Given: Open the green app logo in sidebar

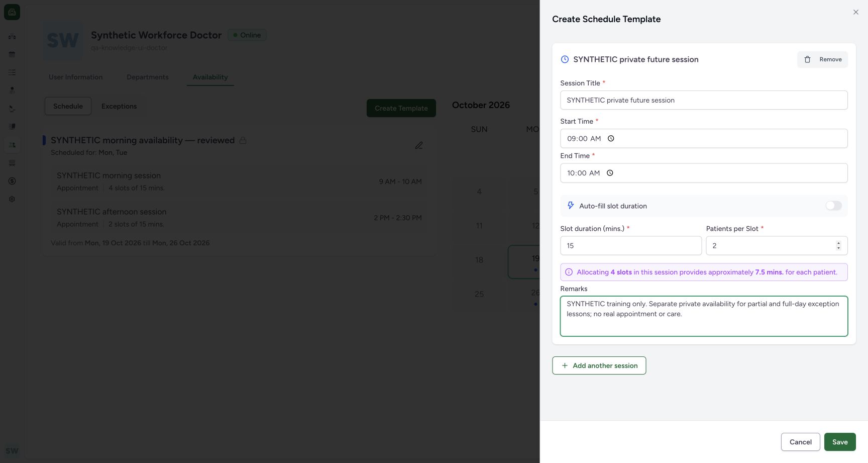Looking at the screenshot, I should [x=12, y=12].
